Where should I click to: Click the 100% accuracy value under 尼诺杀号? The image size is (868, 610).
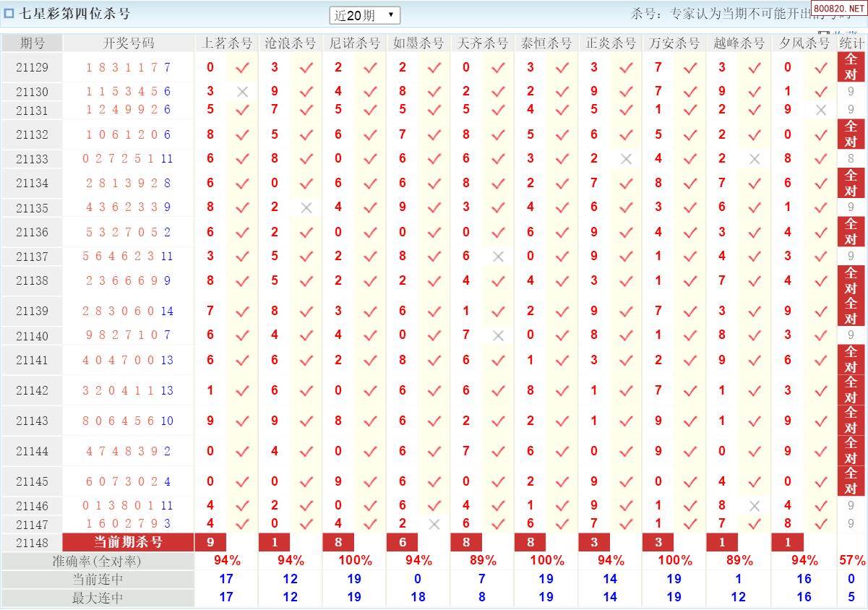355,560
